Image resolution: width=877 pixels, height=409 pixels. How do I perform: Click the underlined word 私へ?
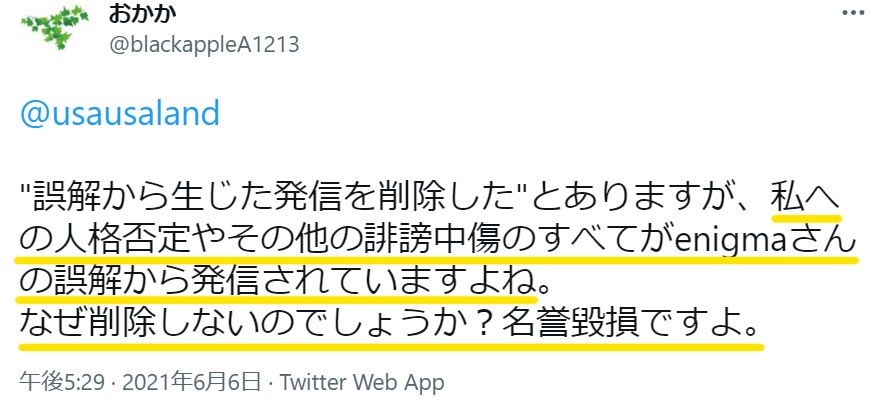[806, 199]
